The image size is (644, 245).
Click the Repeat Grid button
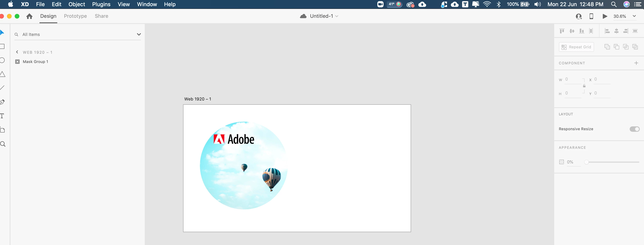(576, 47)
